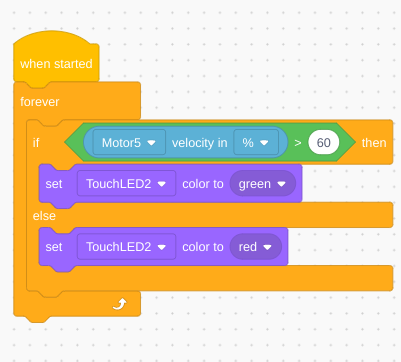Open the red color dropdown
This screenshot has width=401, height=362.
(x=256, y=247)
